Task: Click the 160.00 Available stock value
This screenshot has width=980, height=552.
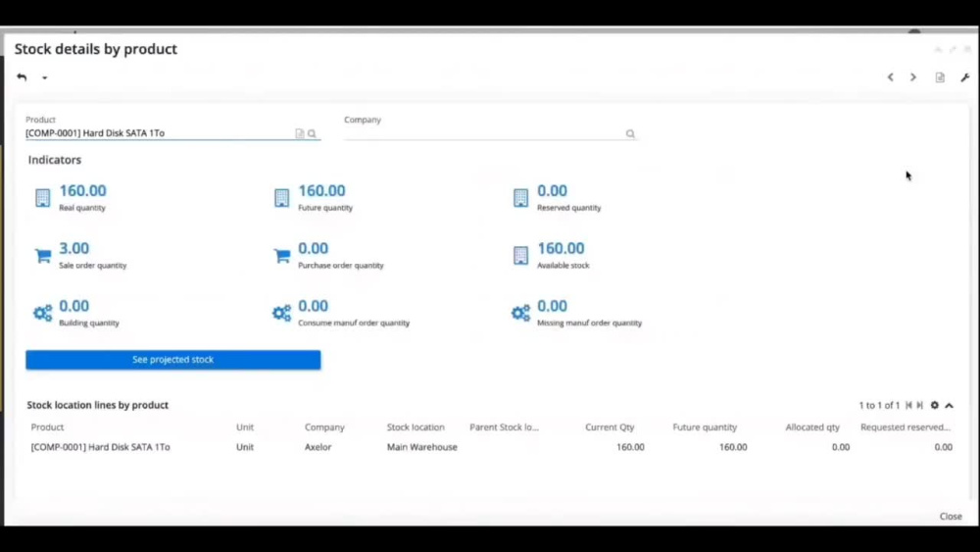Action: (561, 248)
